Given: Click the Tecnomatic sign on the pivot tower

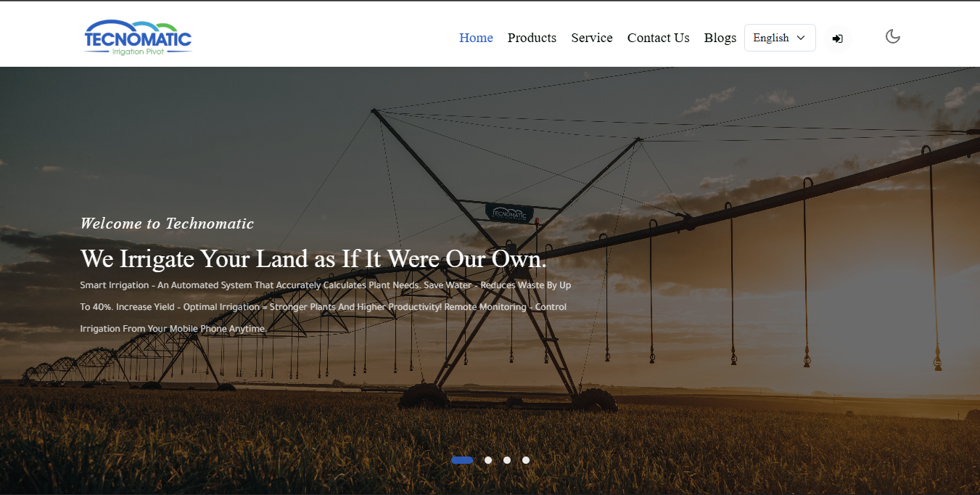Looking at the screenshot, I should pyautogui.click(x=509, y=213).
